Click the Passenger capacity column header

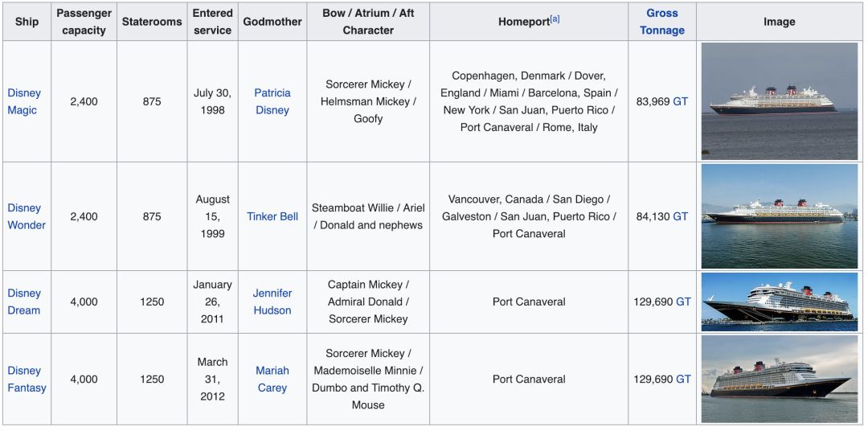pos(84,22)
